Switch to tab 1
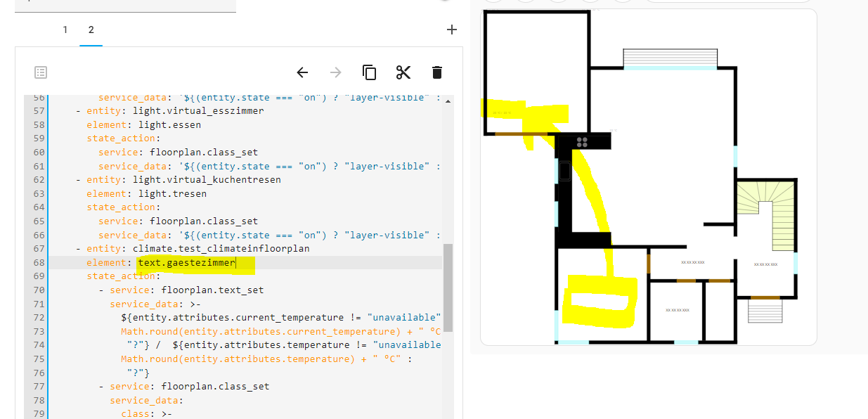 pyautogui.click(x=65, y=30)
